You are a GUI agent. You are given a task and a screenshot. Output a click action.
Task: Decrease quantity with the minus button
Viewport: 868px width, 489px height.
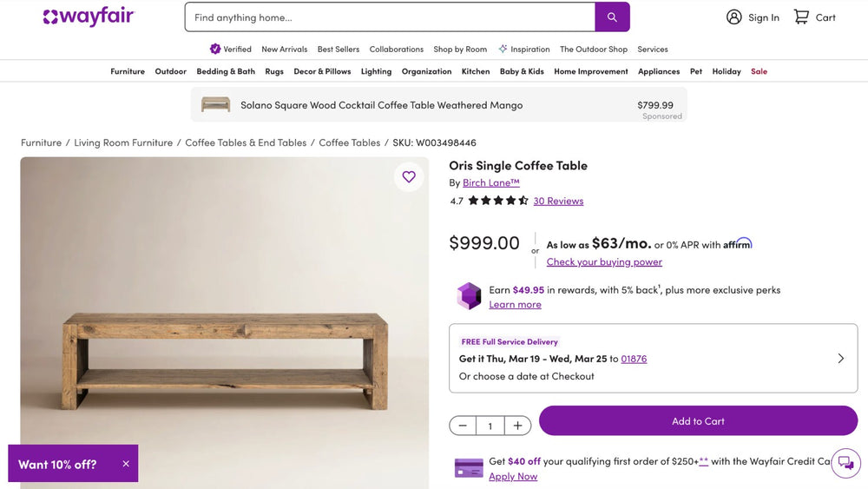tap(463, 426)
